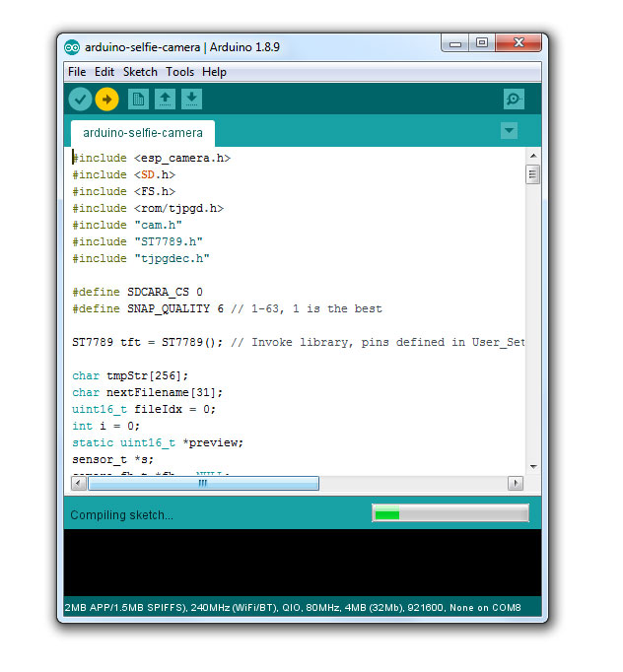This screenshot has height=672, width=623.
Task: Click the line '#include "ST7789.h"'
Action: pyautogui.click(x=138, y=241)
